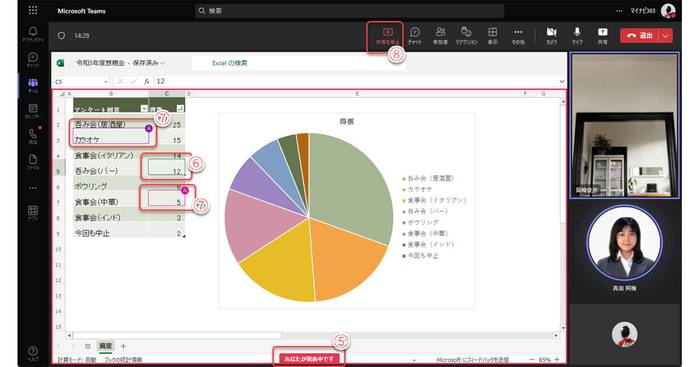Open More actions menu in meeting toolbar
The width and height of the screenshot is (700, 367).
[x=518, y=36]
